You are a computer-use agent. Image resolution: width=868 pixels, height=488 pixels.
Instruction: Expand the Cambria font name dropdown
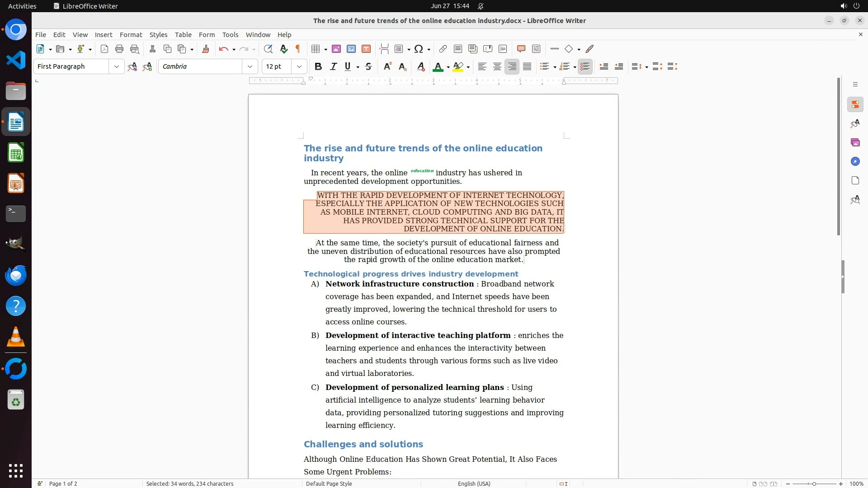[x=250, y=67]
